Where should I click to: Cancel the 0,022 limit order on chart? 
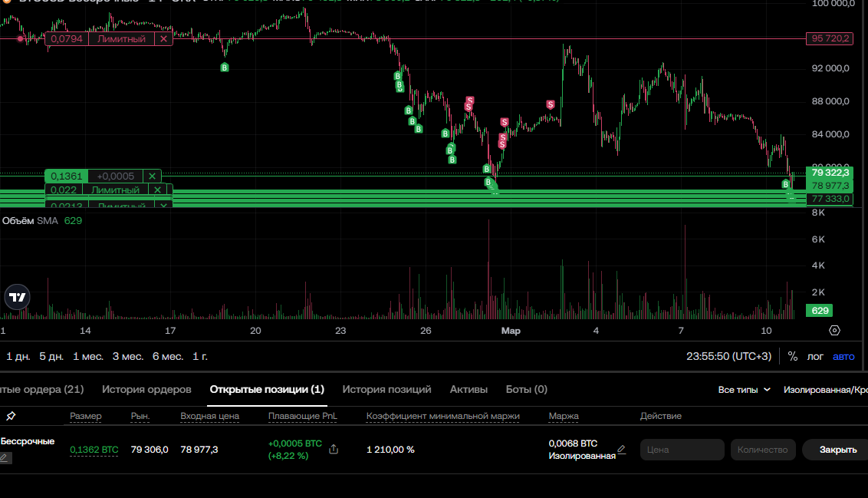click(x=157, y=190)
